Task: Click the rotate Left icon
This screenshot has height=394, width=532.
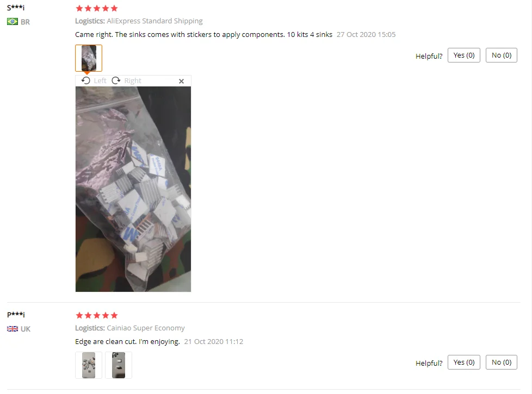Action: [x=86, y=80]
